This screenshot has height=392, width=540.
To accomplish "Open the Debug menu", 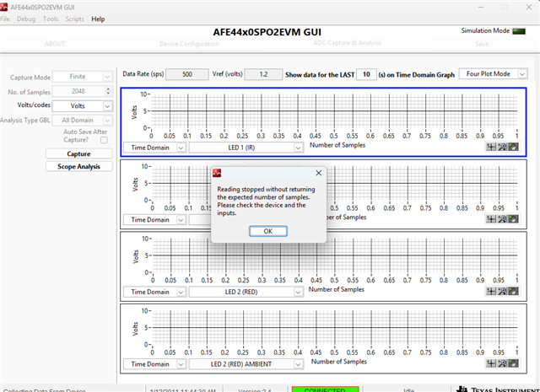I will [x=26, y=19].
